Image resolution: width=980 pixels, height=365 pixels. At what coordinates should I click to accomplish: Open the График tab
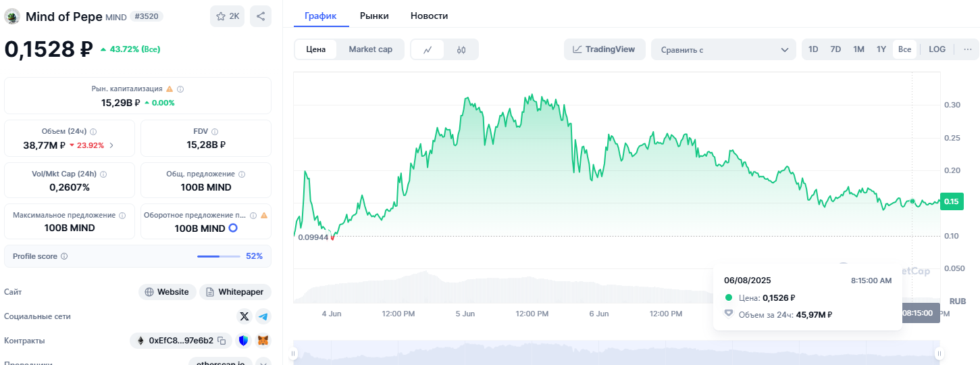pyautogui.click(x=321, y=16)
